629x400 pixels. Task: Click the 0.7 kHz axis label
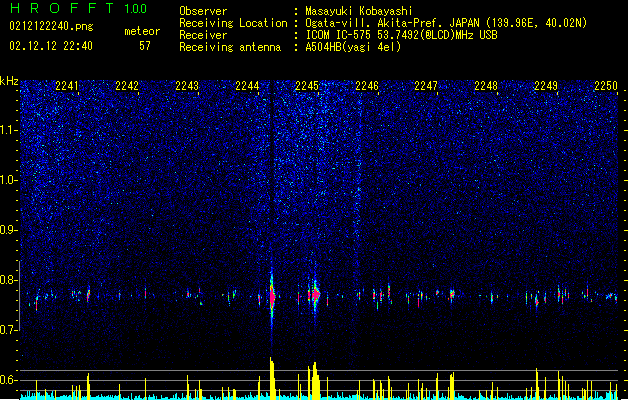click(x=9, y=330)
